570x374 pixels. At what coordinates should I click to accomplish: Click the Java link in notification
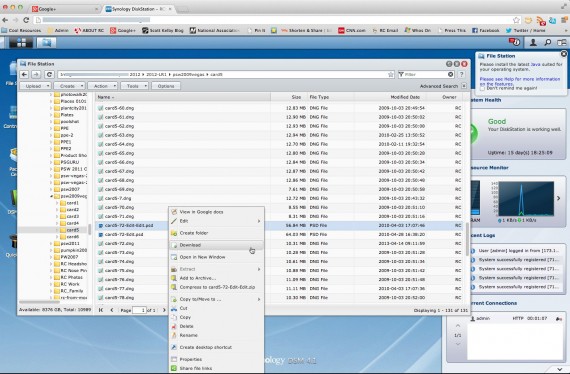535,64
